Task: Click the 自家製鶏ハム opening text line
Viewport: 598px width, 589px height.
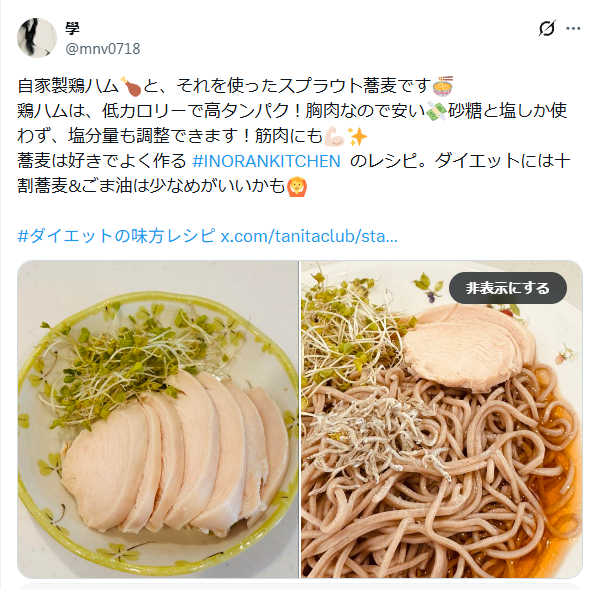Action: click(x=235, y=86)
